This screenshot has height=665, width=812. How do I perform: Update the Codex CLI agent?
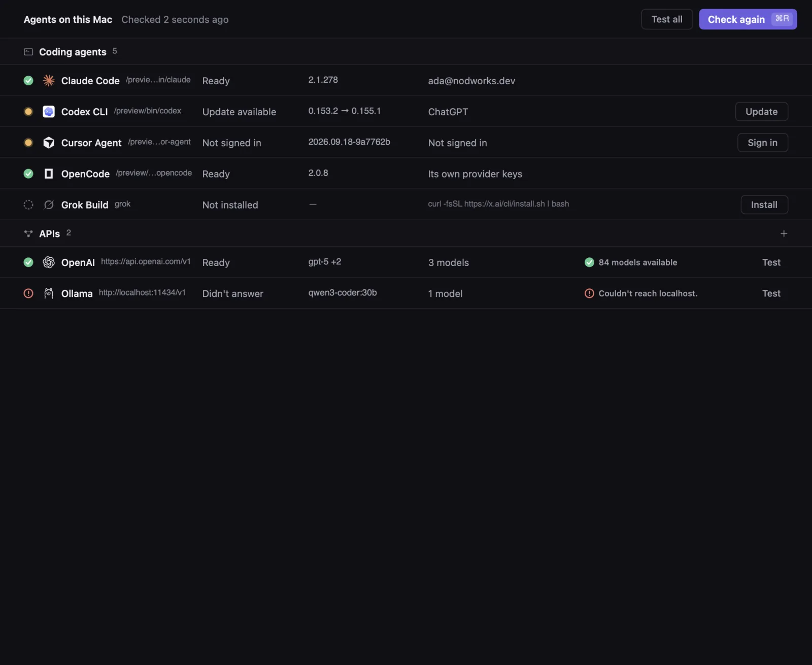tap(761, 112)
